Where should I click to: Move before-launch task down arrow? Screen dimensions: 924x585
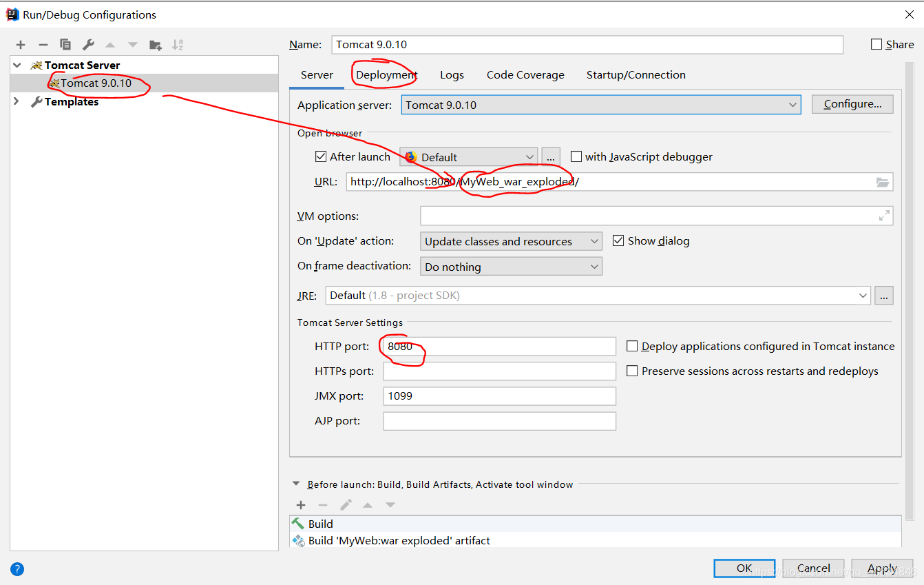[x=390, y=505]
